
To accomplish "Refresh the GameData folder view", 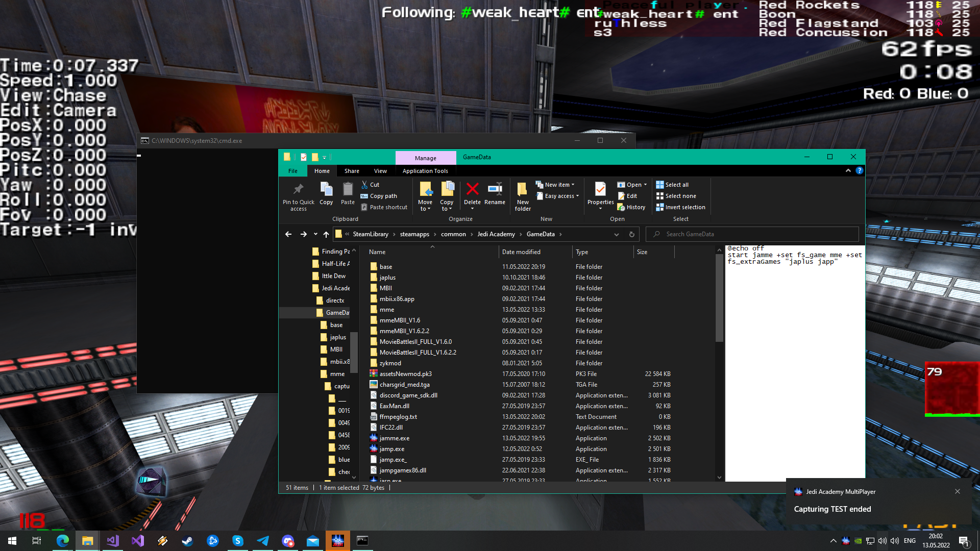I will 632,234.
